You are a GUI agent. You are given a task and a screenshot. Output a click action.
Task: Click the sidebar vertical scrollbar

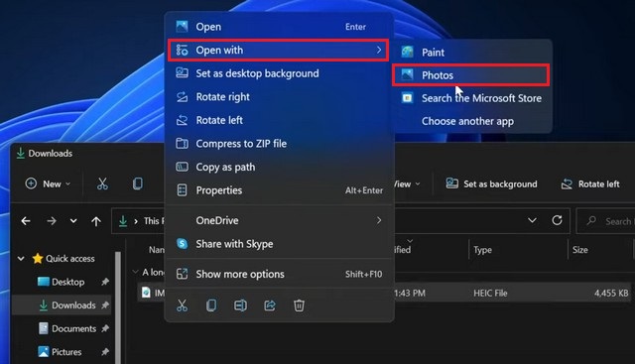[118, 307]
